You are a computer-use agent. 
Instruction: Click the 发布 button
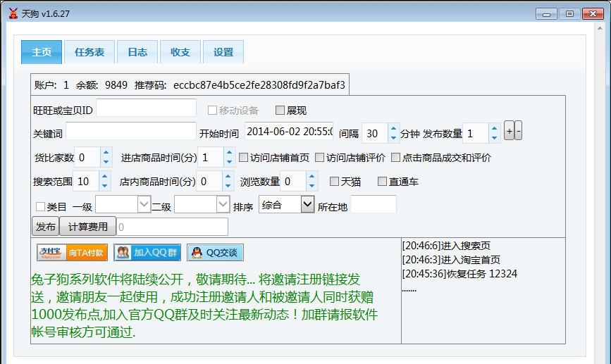pos(46,227)
